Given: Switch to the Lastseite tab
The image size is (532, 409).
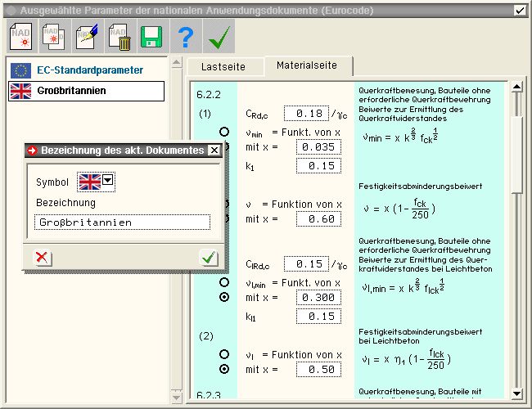Looking at the screenshot, I should (224, 67).
